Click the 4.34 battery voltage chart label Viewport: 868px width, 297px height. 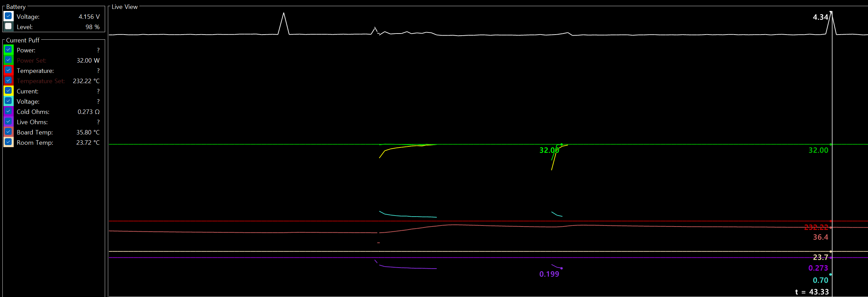tap(820, 17)
